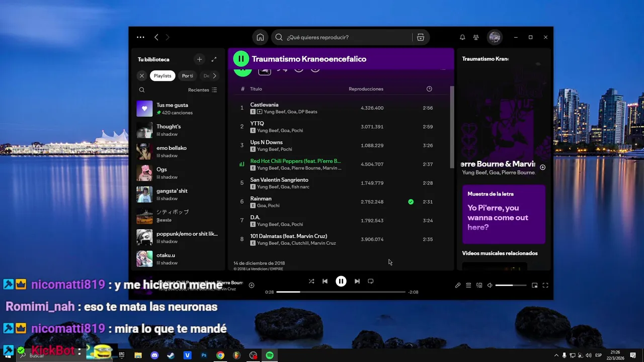Image resolution: width=644 pixels, height=362 pixels.
Task: Click the Ogs playlist thumbnail
Action: pyautogui.click(x=144, y=173)
